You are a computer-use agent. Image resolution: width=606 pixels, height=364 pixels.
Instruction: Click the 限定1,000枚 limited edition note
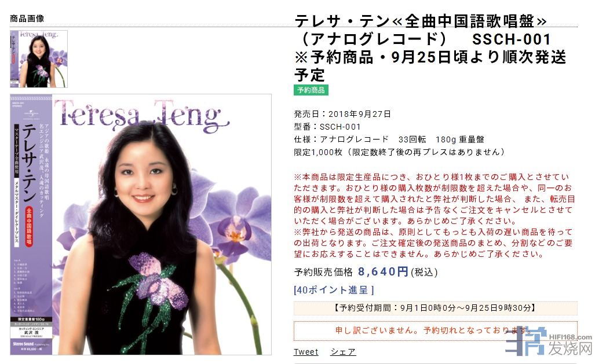coord(400,152)
